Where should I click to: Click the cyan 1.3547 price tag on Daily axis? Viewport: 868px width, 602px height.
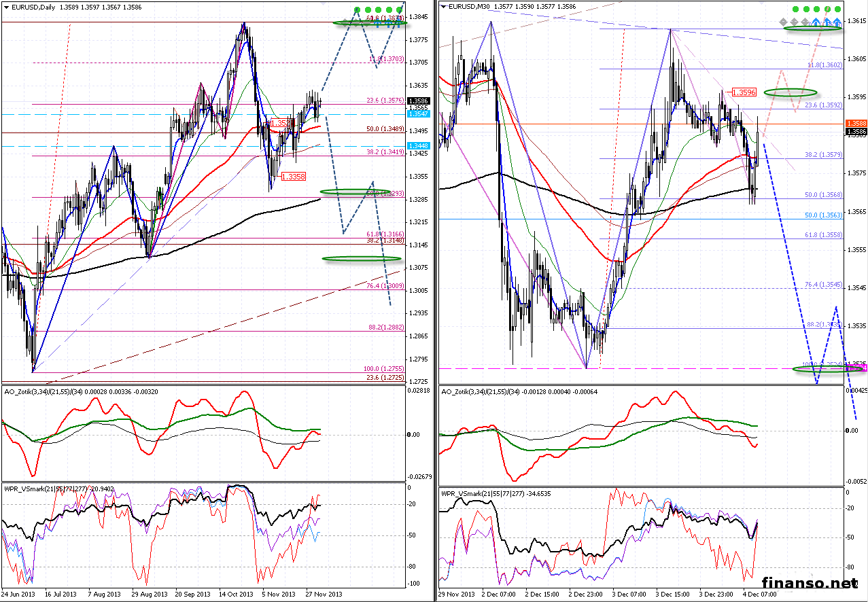[417, 115]
